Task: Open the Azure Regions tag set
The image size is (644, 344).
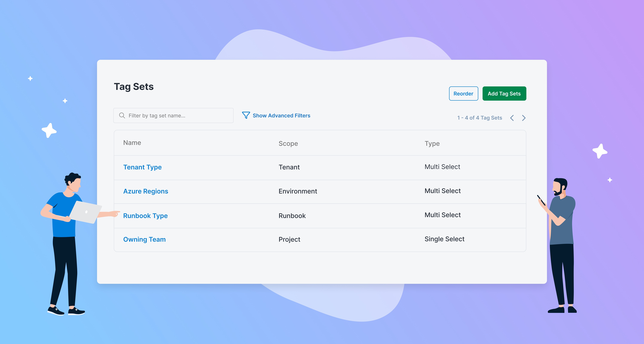Action: tap(146, 191)
